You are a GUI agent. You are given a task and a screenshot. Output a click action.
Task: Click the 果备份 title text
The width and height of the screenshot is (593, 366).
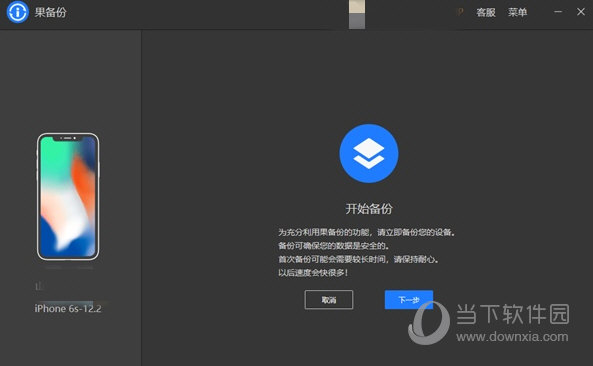tap(51, 12)
